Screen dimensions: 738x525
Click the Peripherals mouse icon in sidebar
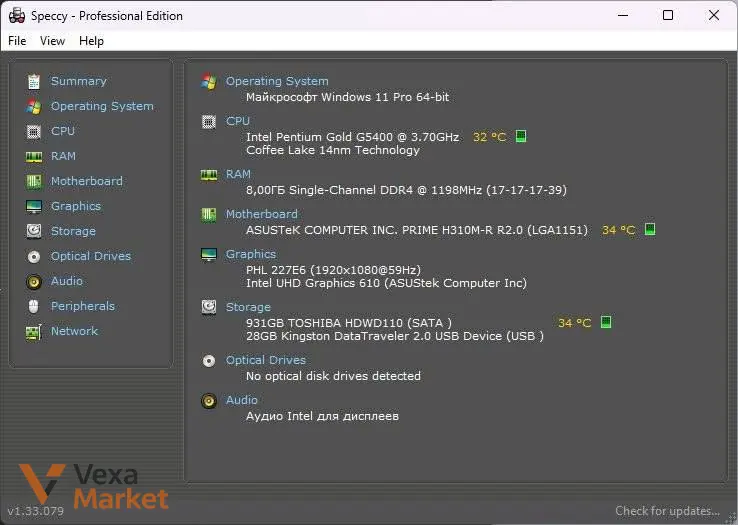[34, 307]
